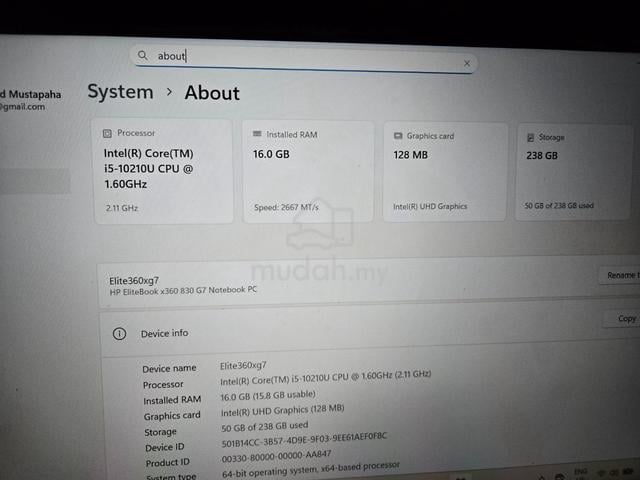Image resolution: width=640 pixels, height=480 pixels.
Task: Click the Graphics card icon
Action: coord(398,136)
